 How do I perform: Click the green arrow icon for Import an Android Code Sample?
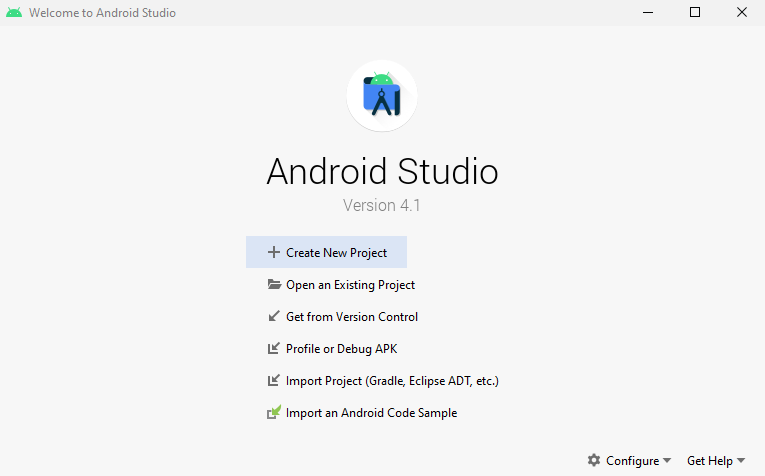click(274, 413)
